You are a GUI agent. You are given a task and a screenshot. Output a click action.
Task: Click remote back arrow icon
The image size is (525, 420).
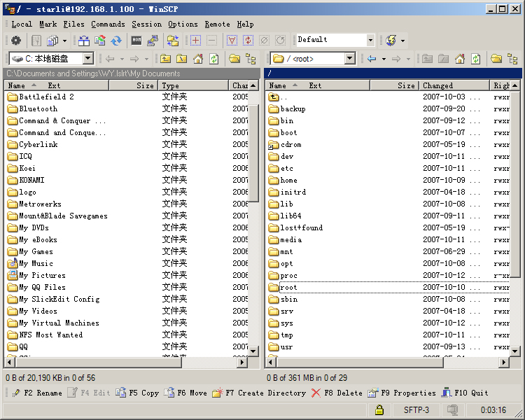[x=372, y=59]
